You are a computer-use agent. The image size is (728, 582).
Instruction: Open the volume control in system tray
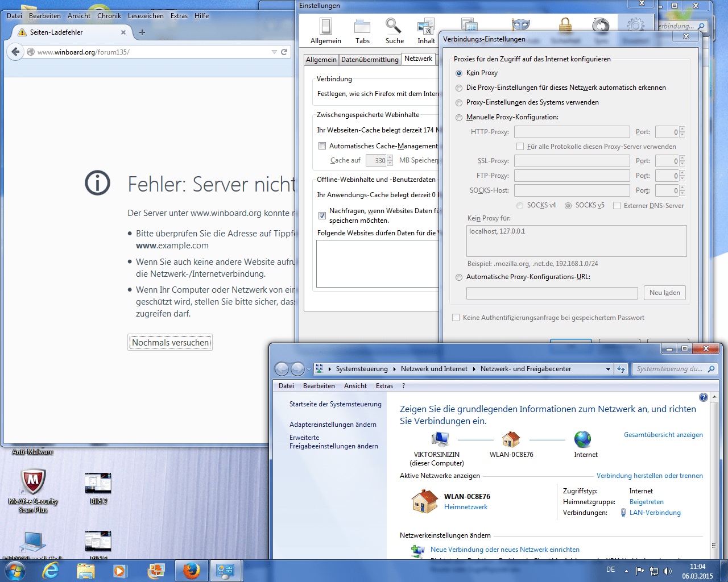click(x=668, y=571)
